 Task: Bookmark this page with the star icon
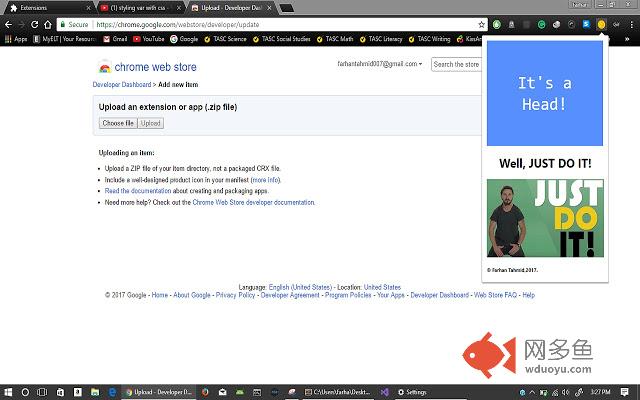coord(482,24)
